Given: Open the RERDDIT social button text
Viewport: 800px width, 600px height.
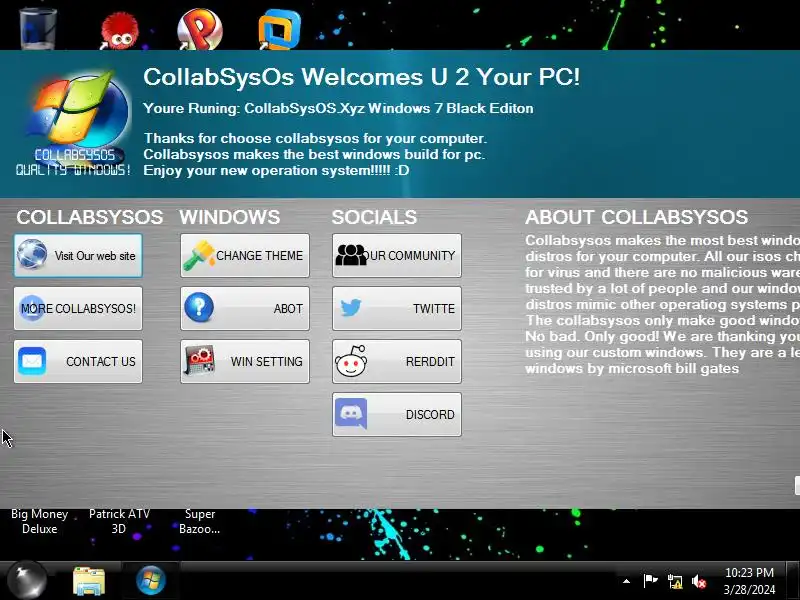Looking at the screenshot, I should (430, 361).
